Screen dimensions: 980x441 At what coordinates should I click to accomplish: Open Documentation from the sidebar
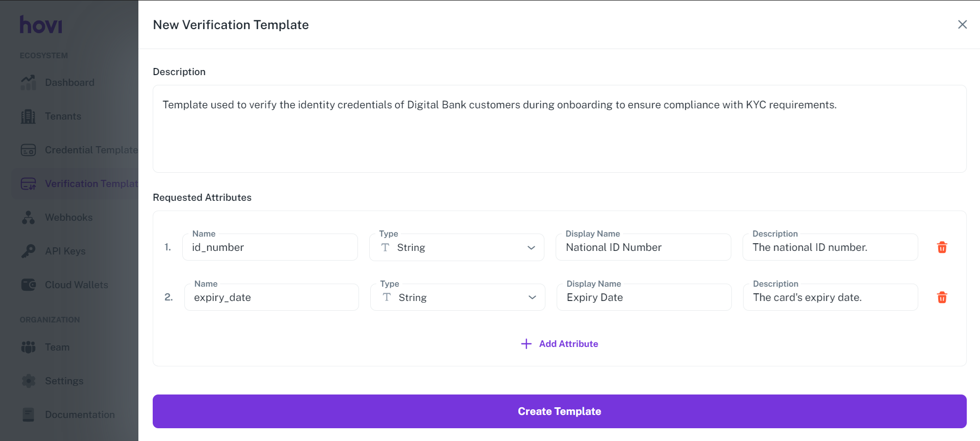point(79,415)
